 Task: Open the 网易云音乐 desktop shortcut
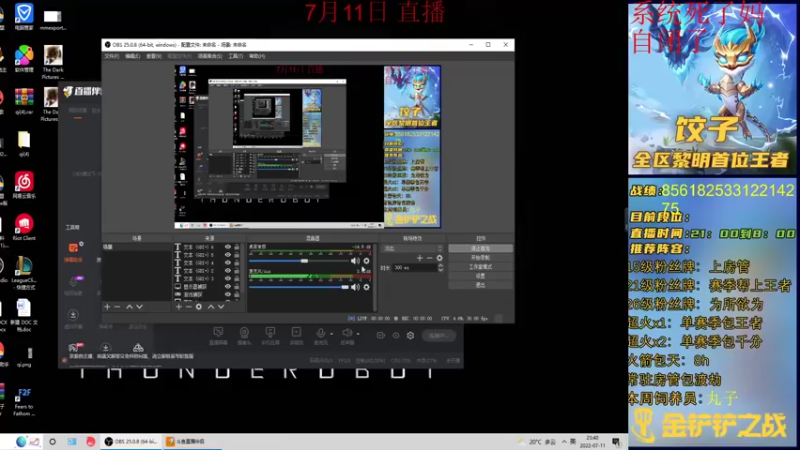pos(24,186)
